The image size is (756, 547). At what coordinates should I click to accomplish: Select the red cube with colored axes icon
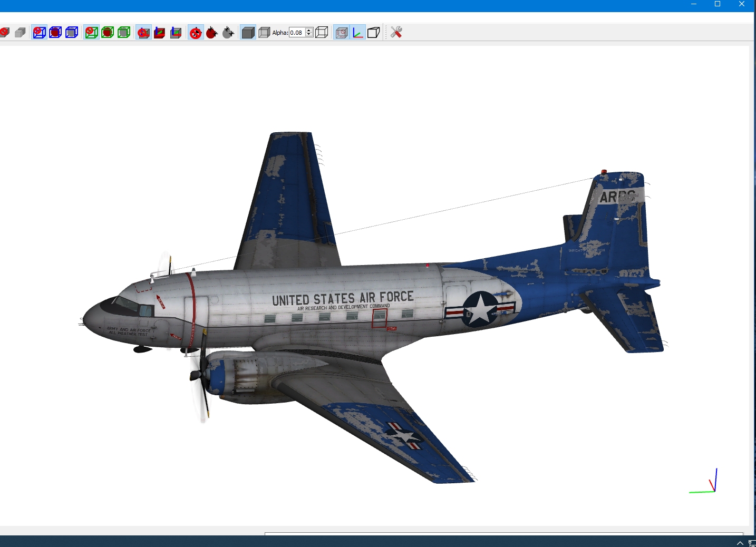160,33
